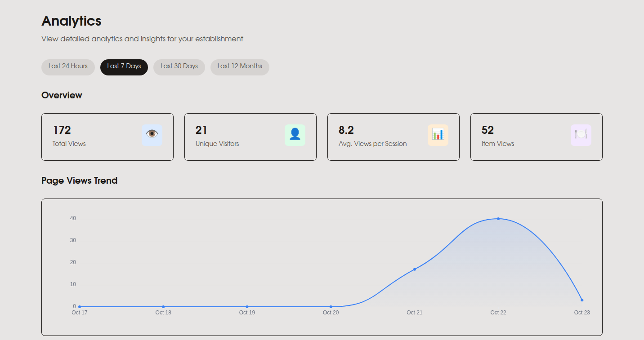The width and height of the screenshot is (644, 340).
Task: Select the Total Views overview card
Action: [x=107, y=137]
